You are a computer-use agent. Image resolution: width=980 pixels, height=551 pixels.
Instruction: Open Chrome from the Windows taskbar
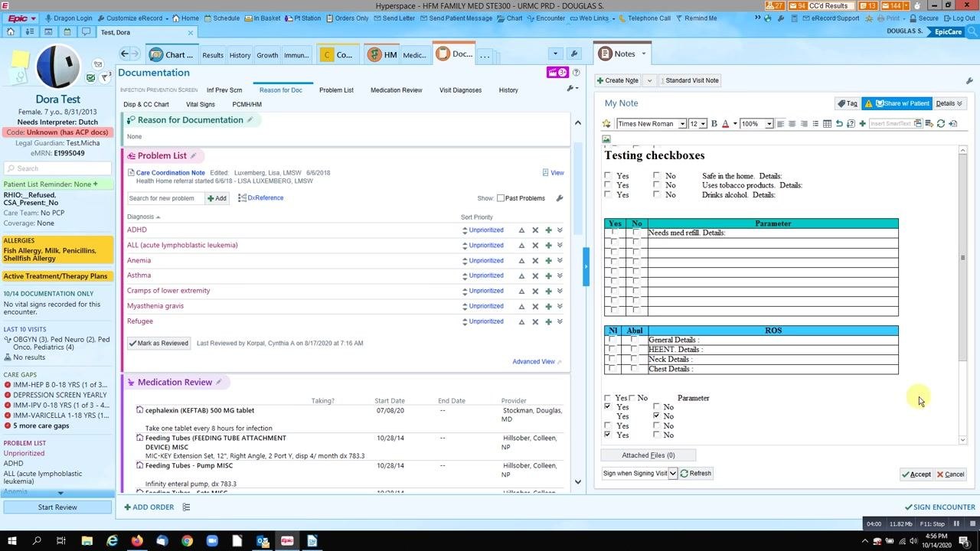coord(187,541)
